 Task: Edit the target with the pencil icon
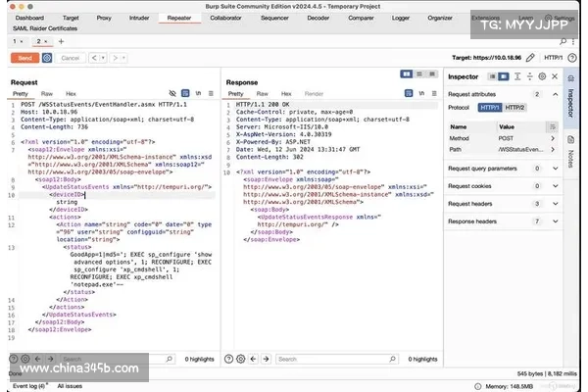[x=530, y=58]
